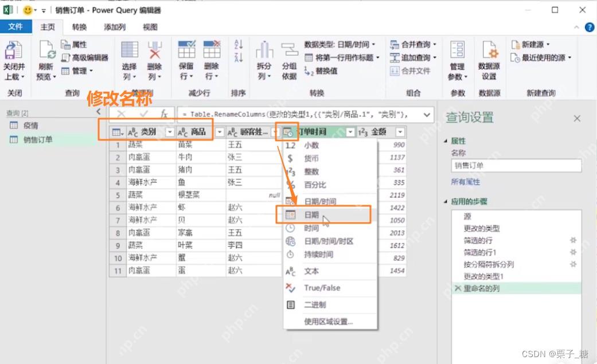Open the filter dropdown for the 商品 column
The width and height of the screenshot is (597, 364).
(x=220, y=132)
